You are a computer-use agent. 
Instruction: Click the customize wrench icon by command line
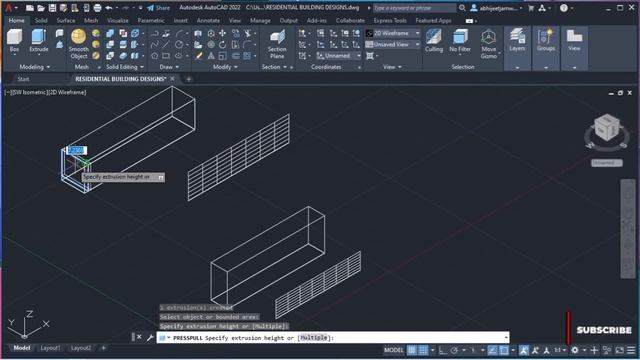150,338
